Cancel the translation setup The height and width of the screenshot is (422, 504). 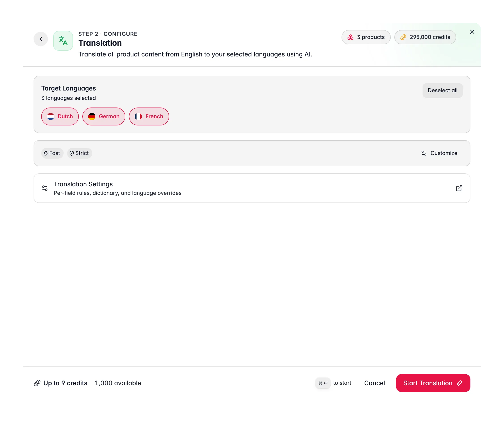click(374, 383)
